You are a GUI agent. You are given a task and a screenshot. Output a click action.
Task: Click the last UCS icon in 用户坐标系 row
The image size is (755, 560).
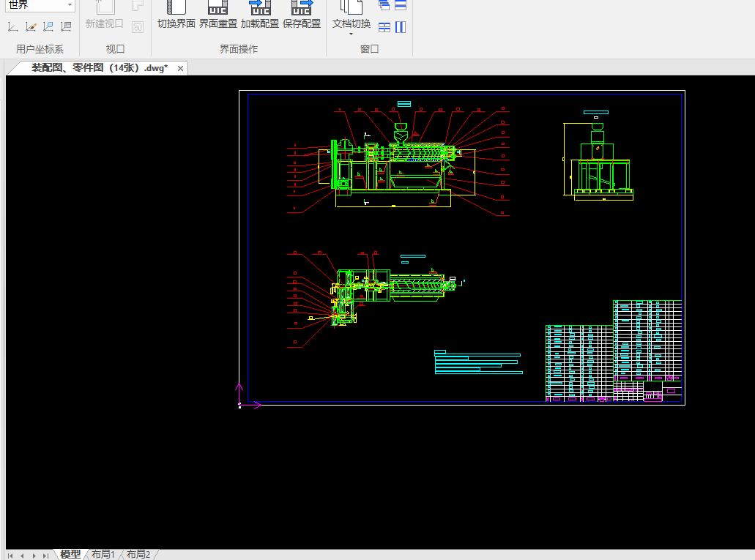(66, 27)
